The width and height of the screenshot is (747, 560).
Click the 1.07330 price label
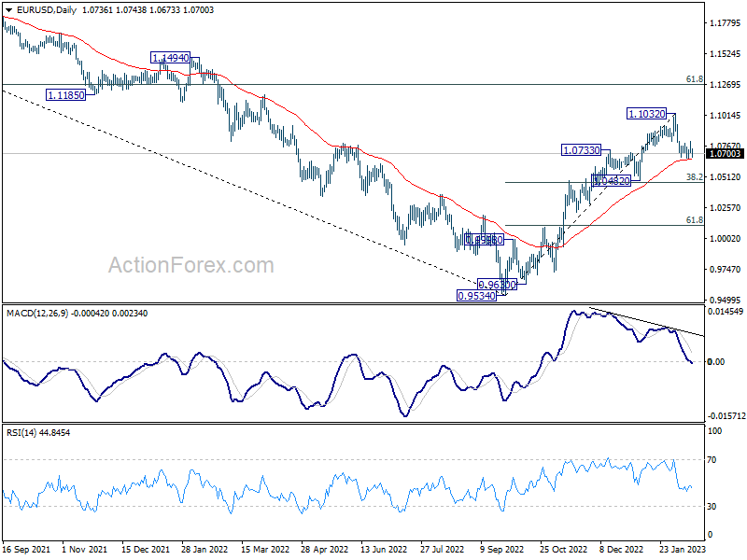pyautogui.click(x=585, y=150)
